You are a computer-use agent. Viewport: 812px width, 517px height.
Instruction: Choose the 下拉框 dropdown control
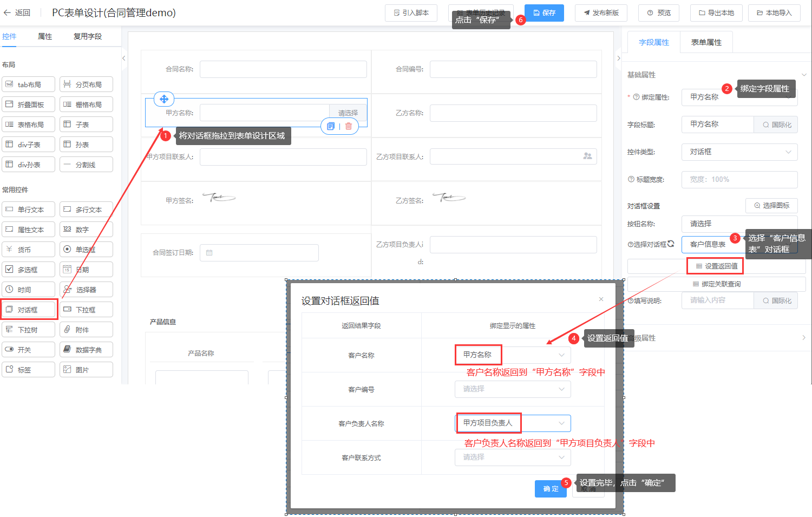click(86, 310)
